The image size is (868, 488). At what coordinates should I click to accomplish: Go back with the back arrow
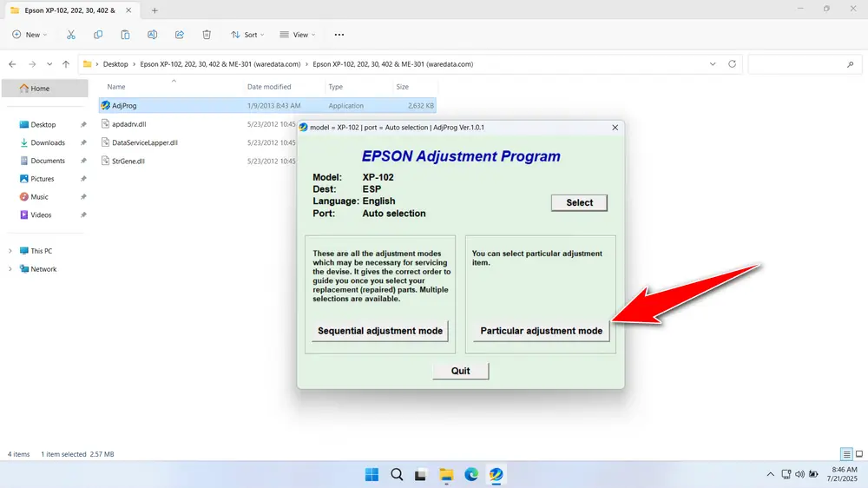tap(12, 64)
